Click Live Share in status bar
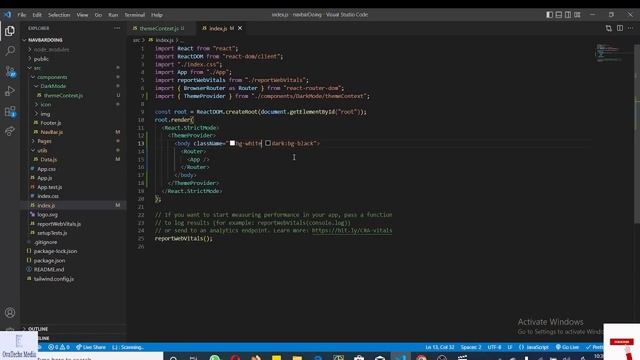This screenshot has width=640, height=360. [x=91, y=347]
